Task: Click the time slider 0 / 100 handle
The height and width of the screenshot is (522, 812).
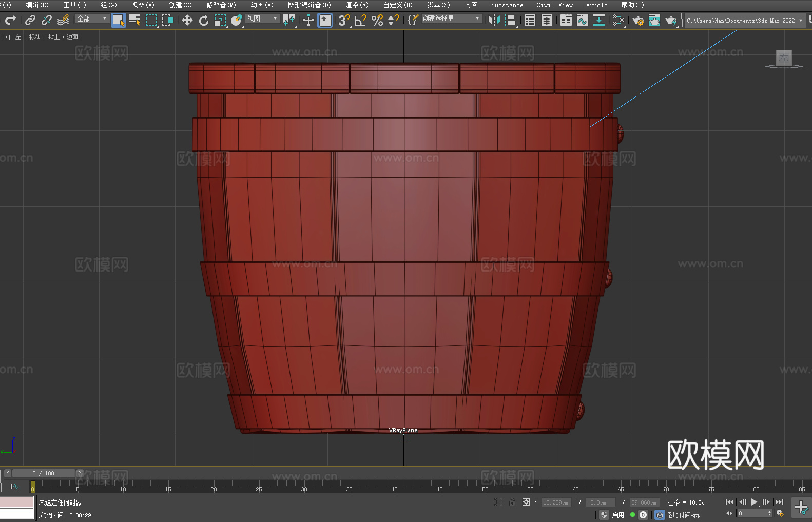Action: click(x=44, y=473)
